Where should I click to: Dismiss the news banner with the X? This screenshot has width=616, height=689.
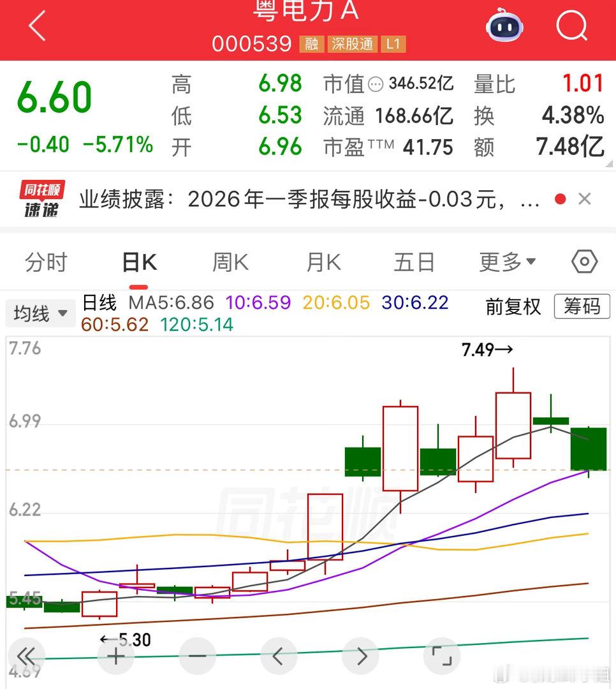tap(584, 198)
